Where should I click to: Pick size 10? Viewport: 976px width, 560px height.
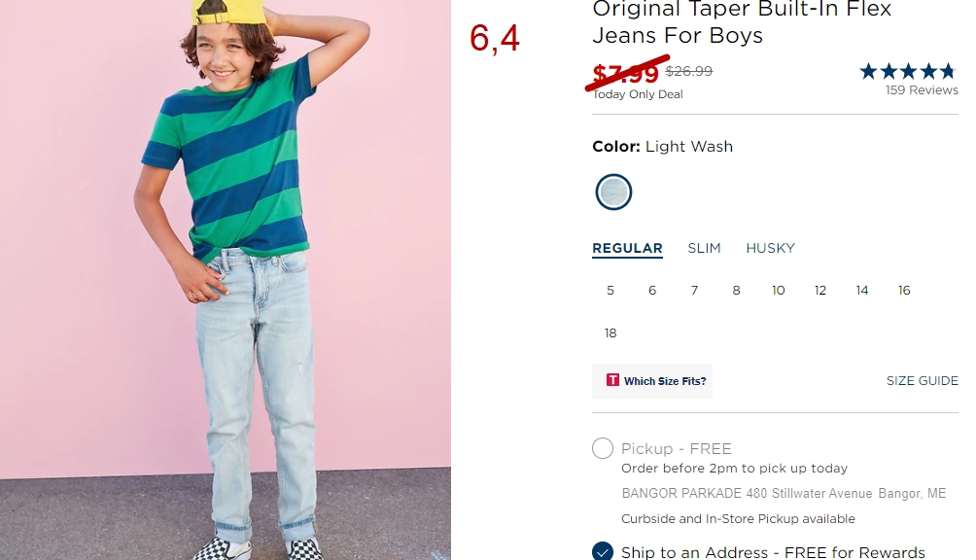778,291
